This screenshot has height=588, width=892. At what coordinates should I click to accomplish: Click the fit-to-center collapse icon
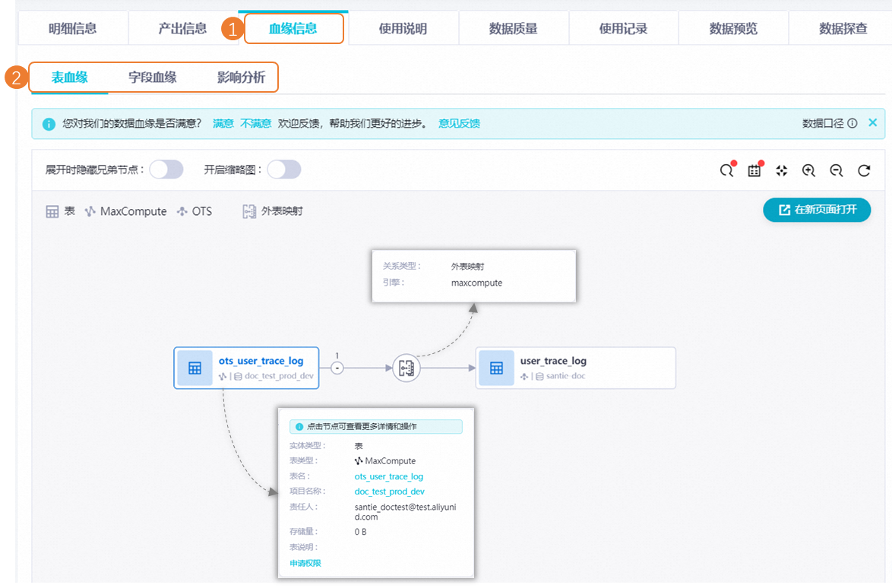(x=782, y=170)
